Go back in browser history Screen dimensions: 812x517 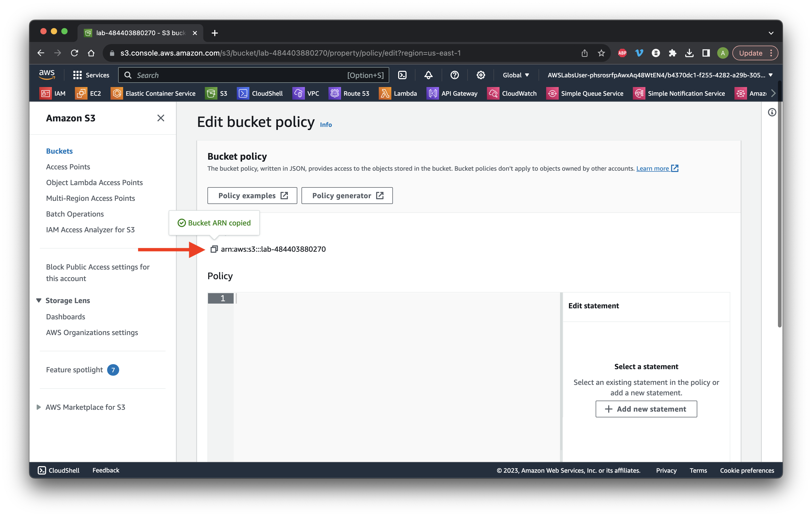point(41,53)
